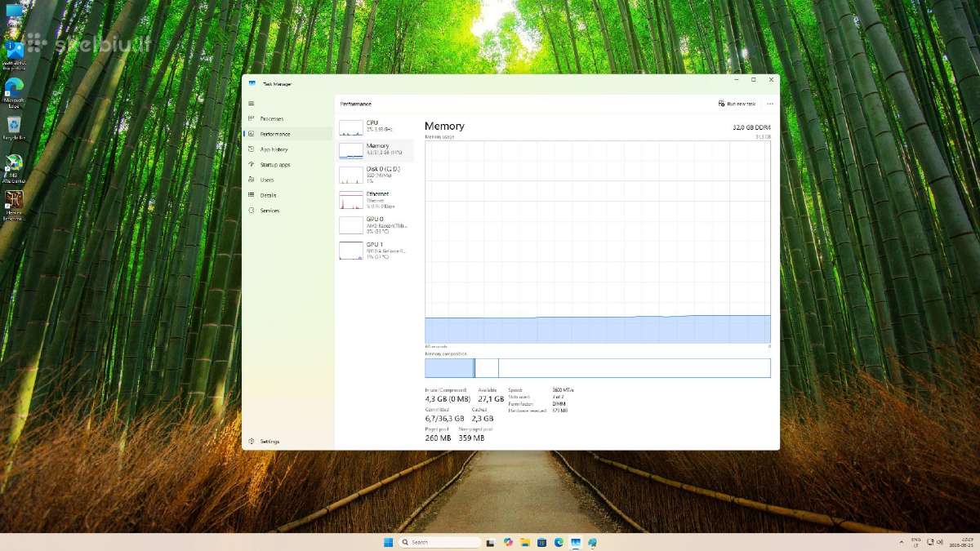The image size is (980, 551).
Task: Select Disk 0 (C: D:) resource
Action: tap(376, 175)
